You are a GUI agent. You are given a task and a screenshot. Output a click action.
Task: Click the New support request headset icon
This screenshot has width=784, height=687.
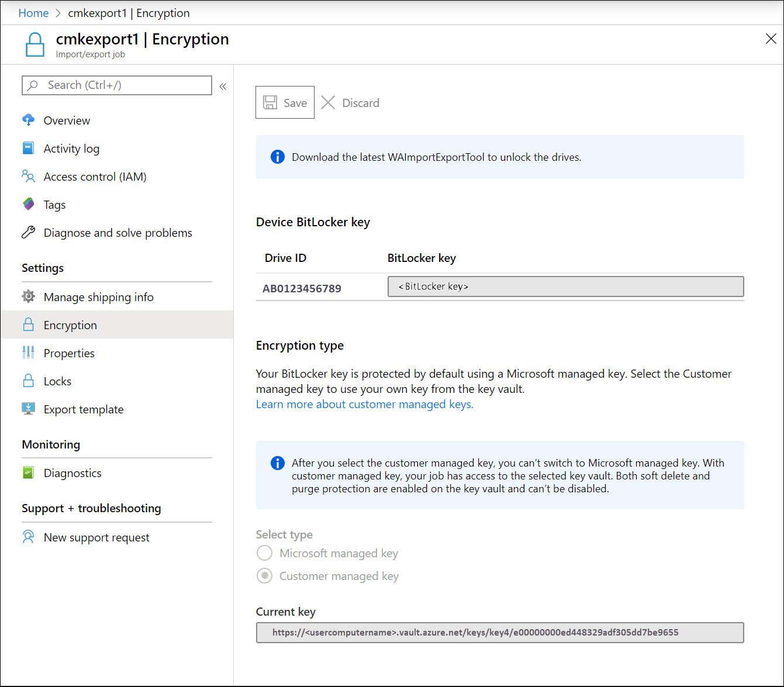pyautogui.click(x=28, y=537)
